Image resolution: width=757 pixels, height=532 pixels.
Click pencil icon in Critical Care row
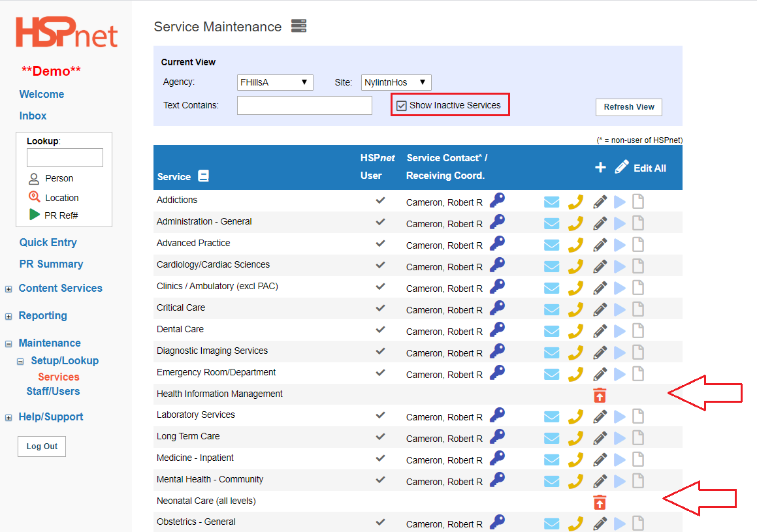pos(600,309)
